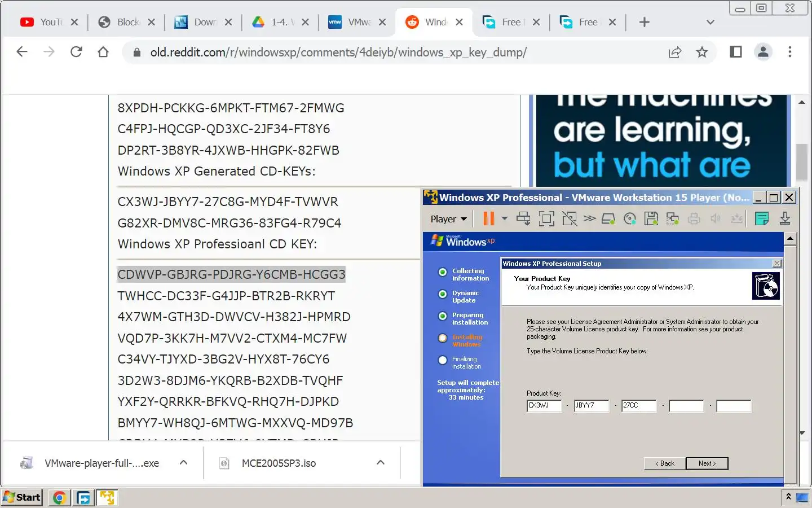Click the first Product Key field CX3WJ
This screenshot has width=812, height=508.
coord(544,405)
